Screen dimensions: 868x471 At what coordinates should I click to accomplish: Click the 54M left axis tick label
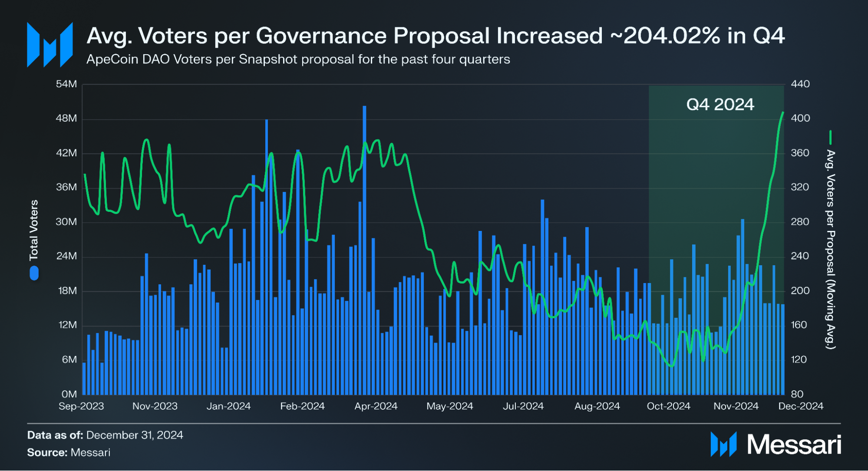coord(66,84)
